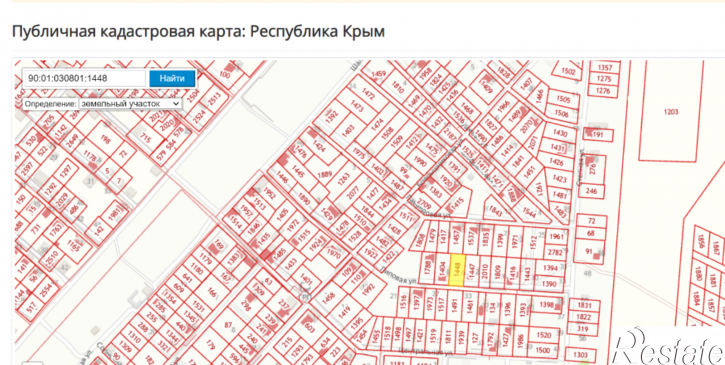Click parcel 1473 on the map
Viewport: 725px width, 365px height.
coord(358,107)
